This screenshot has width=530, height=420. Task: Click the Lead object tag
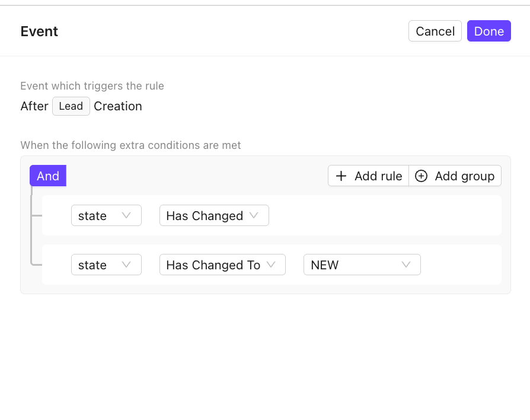coord(71,107)
